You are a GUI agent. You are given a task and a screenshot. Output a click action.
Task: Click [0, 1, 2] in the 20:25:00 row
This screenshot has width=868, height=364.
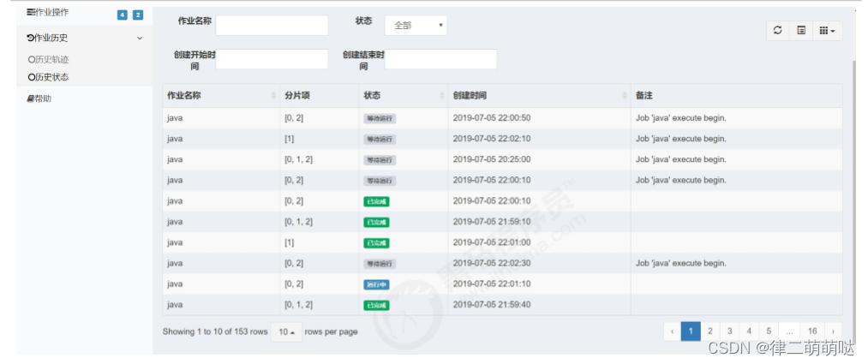(x=298, y=159)
